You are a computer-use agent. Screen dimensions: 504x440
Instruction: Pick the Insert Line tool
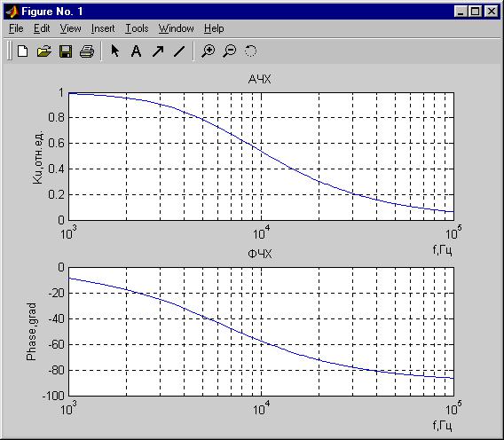(x=179, y=51)
